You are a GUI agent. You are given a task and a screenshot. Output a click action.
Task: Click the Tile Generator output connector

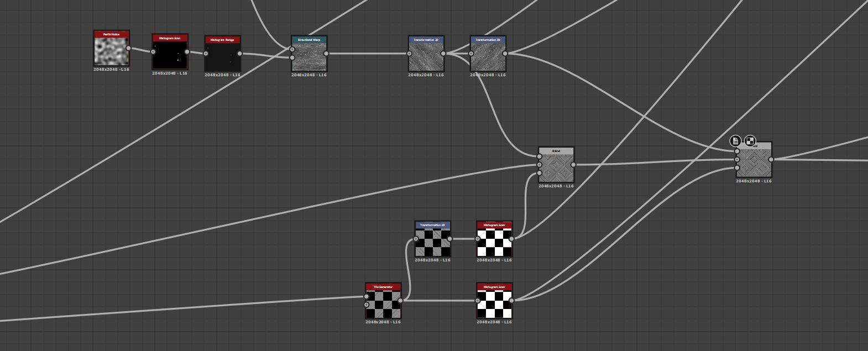click(x=400, y=301)
